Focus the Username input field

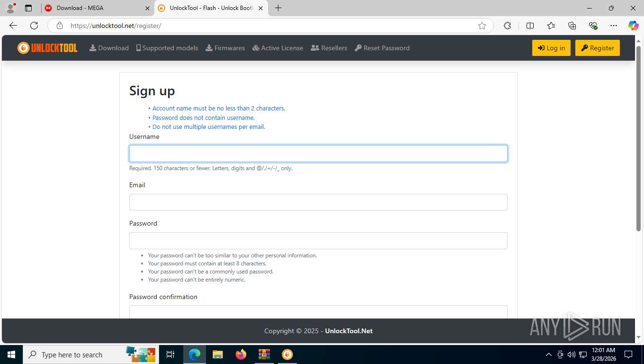(x=318, y=154)
